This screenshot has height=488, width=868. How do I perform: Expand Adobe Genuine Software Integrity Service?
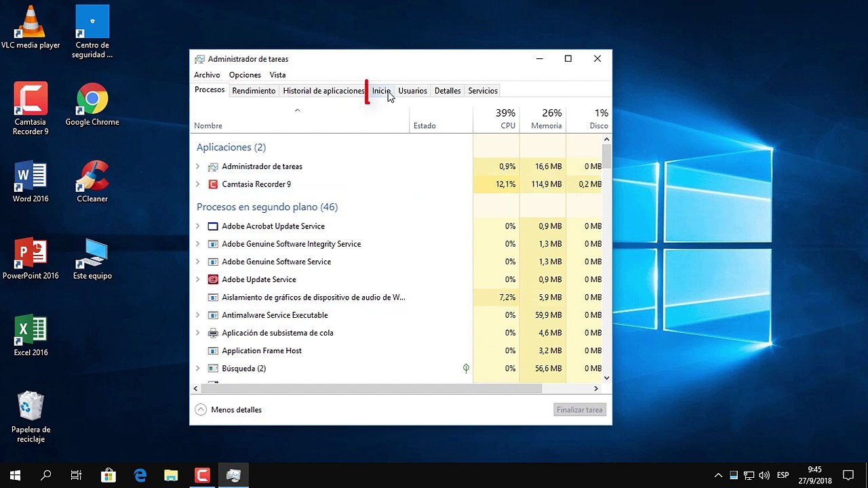pyautogui.click(x=197, y=244)
